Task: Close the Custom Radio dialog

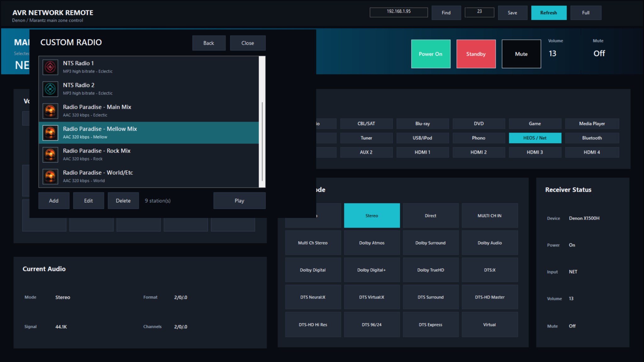Action: click(x=248, y=43)
